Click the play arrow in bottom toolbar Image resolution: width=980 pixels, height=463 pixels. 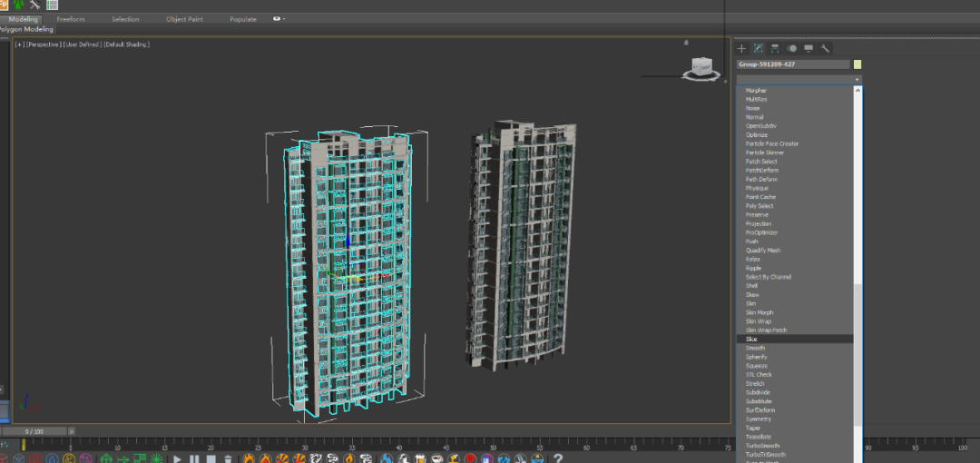click(177, 459)
